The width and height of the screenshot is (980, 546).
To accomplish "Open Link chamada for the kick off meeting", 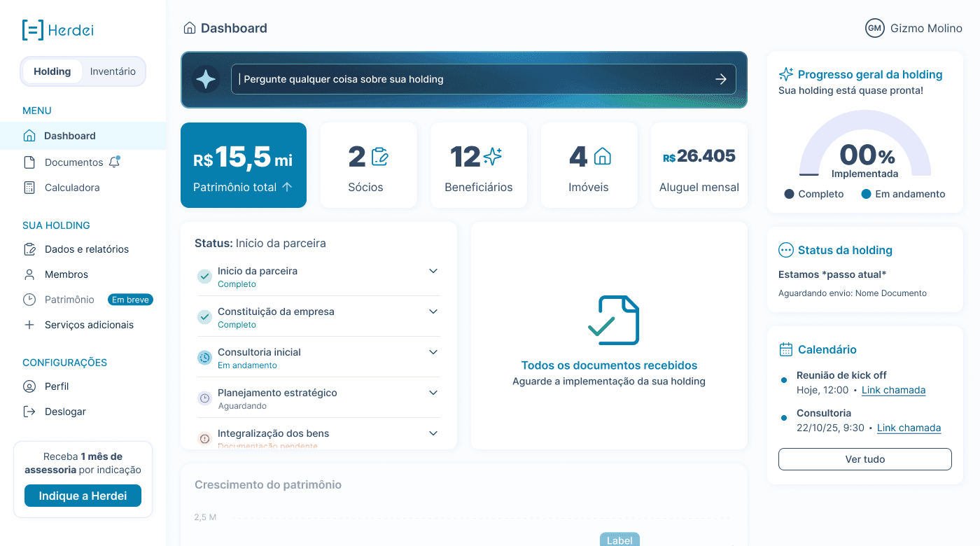I will [x=893, y=390].
